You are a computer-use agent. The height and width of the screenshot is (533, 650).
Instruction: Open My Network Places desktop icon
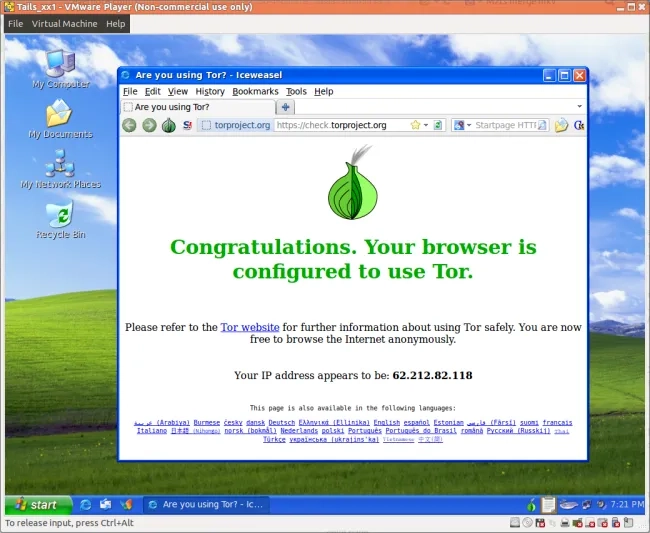[60, 164]
